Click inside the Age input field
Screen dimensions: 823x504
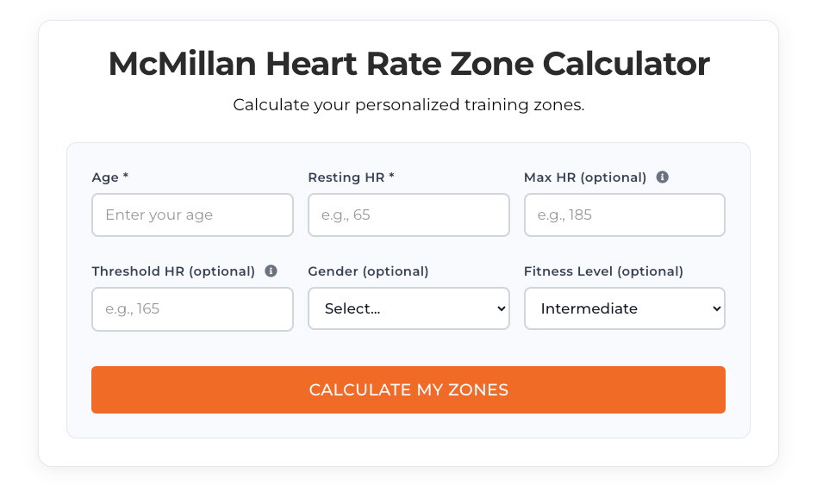click(x=192, y=215)
